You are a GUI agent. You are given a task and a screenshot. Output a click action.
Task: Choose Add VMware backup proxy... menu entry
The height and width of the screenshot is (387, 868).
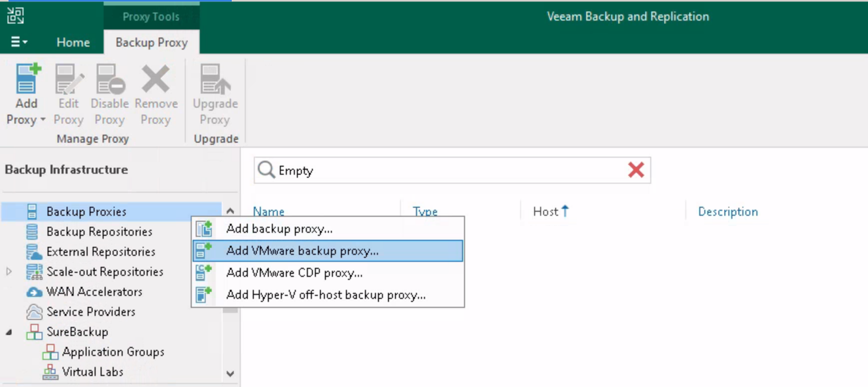click(328, 251)
